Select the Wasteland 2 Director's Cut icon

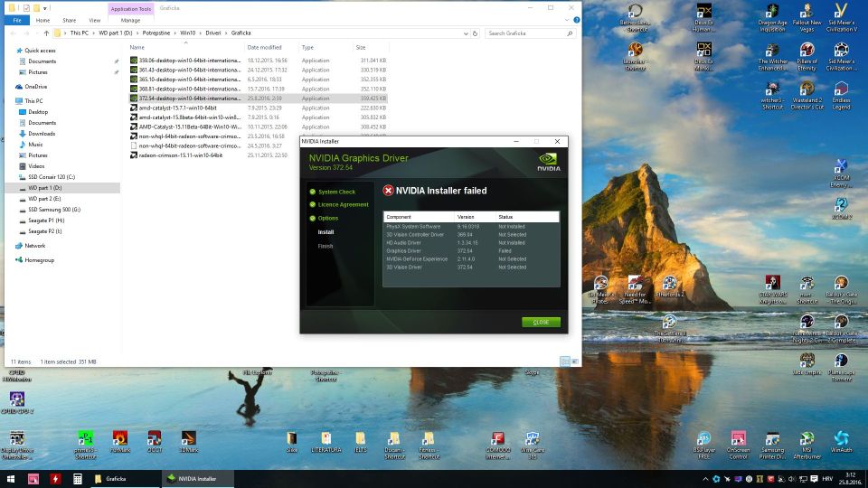[807, 89]
